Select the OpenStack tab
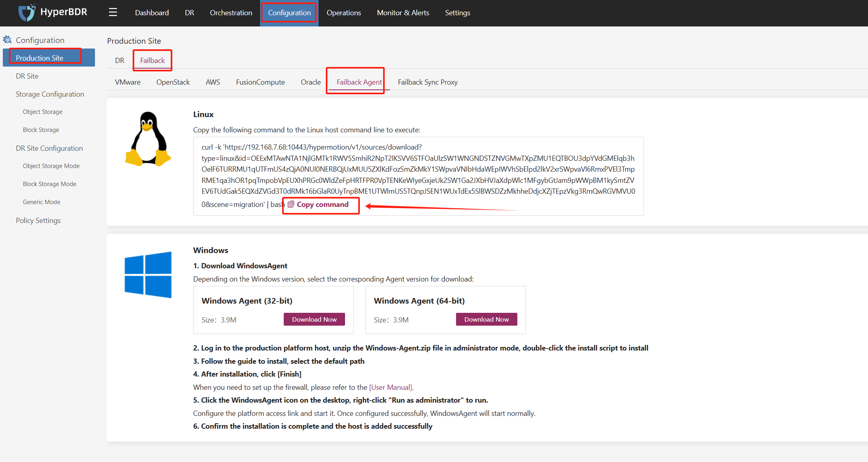Image resolution: width=868 pixels, height=462 pixels. tap(173, 82)
